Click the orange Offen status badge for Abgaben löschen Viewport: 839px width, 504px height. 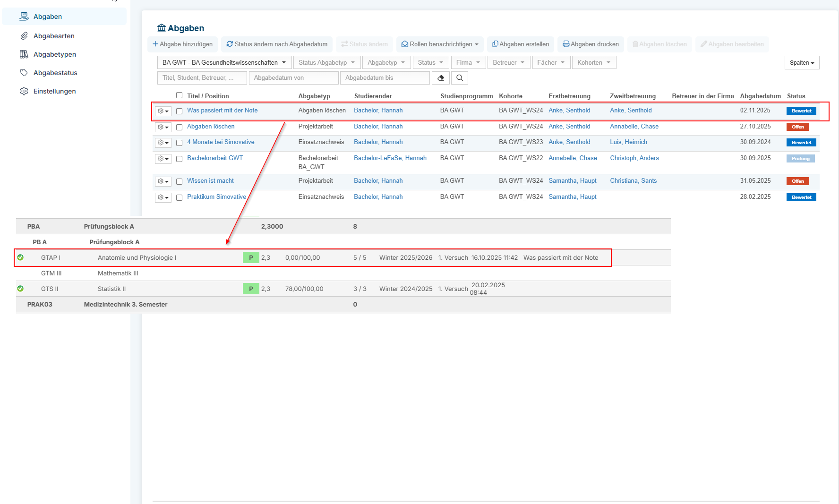pyautogui.click(x=798, y=127)
